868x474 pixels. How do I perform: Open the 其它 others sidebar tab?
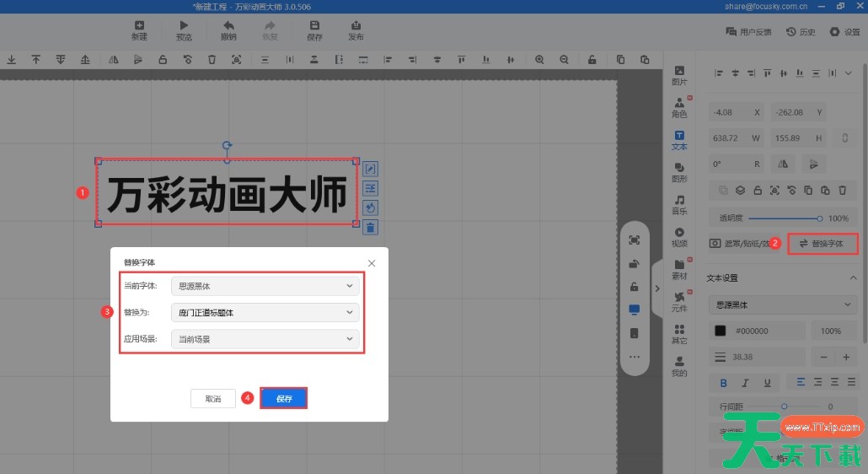[x=679, y=335]
